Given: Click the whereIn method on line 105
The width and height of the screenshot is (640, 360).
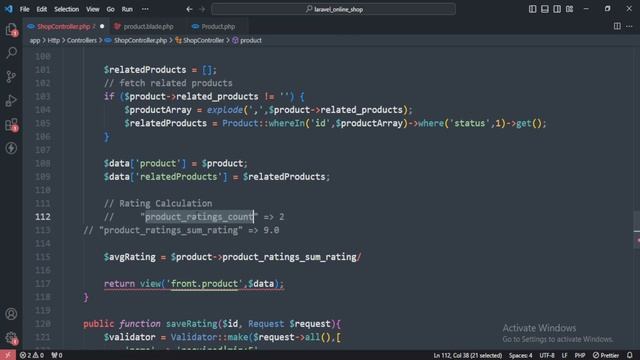Looking at the screenshot, I should (x=287, y=123).
